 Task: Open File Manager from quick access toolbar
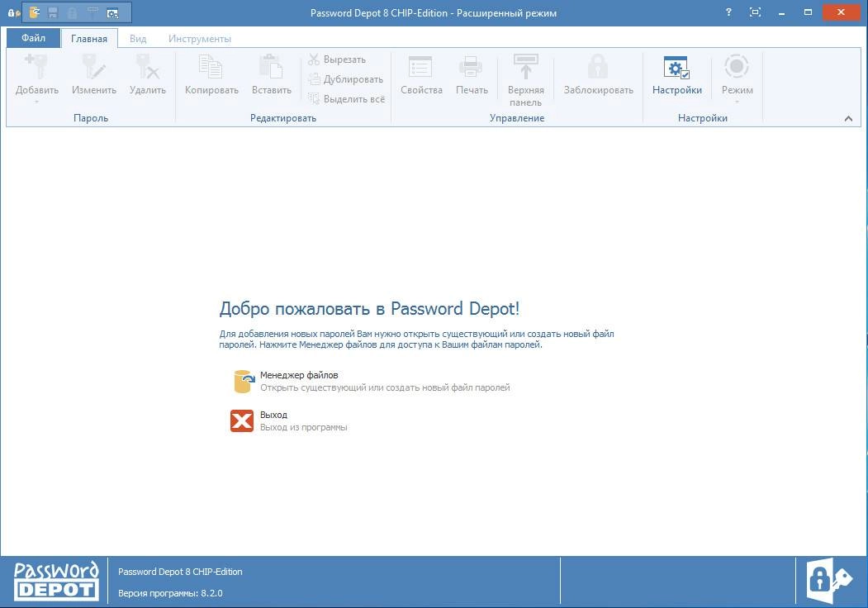point(35,12)
